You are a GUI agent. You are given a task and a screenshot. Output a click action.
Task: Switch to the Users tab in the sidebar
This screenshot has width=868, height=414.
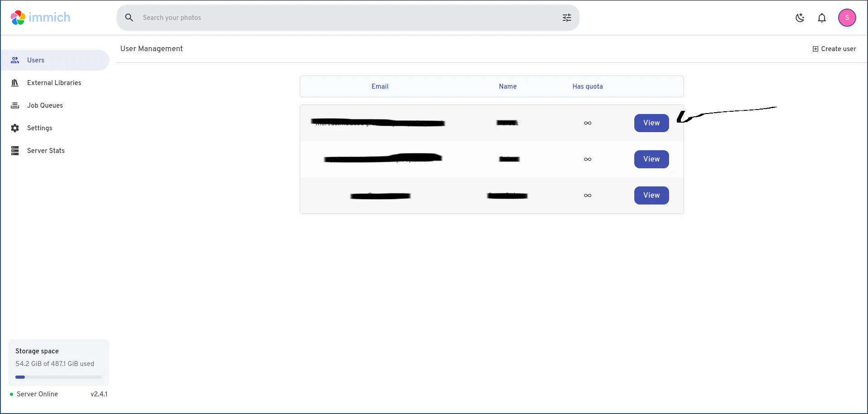pyautogui.click(x=35, y=60)
